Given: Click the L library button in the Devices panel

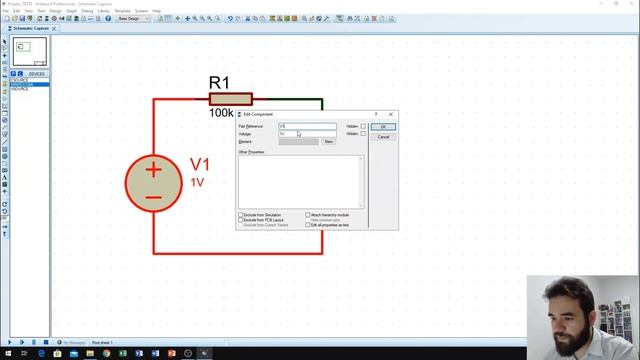Looking at the screenshot, I should click(x=20, y=73).
